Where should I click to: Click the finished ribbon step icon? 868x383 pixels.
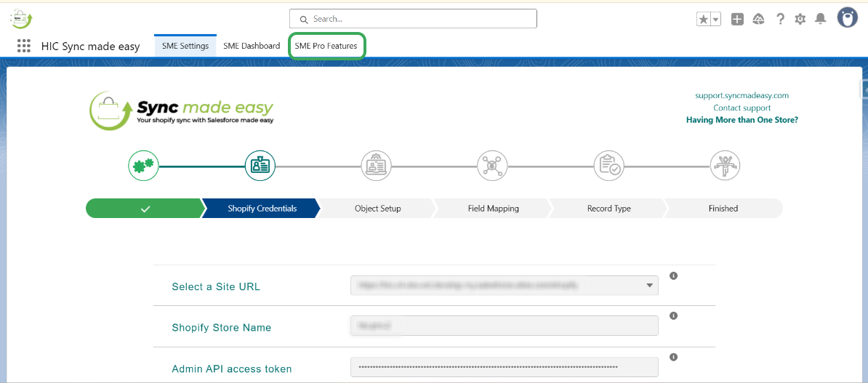click(726, 165)
